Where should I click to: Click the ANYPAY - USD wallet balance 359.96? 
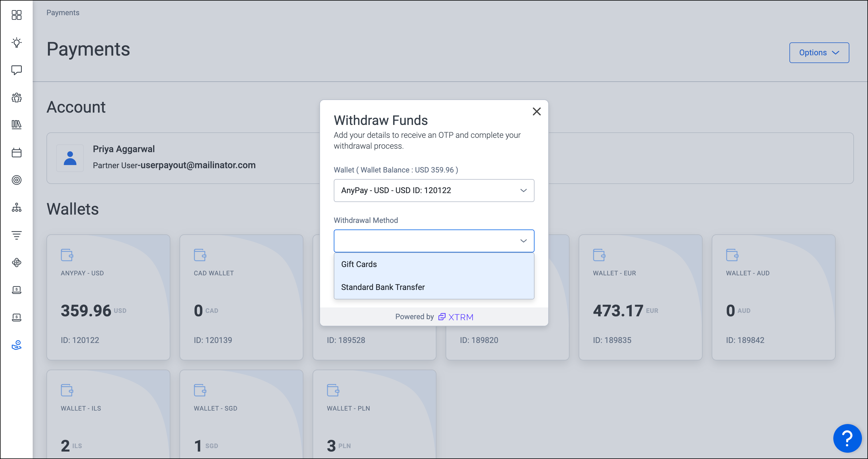(86, 311)
